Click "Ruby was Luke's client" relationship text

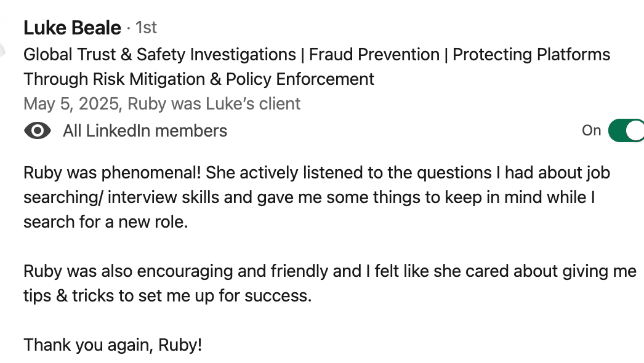click(214, 103)
